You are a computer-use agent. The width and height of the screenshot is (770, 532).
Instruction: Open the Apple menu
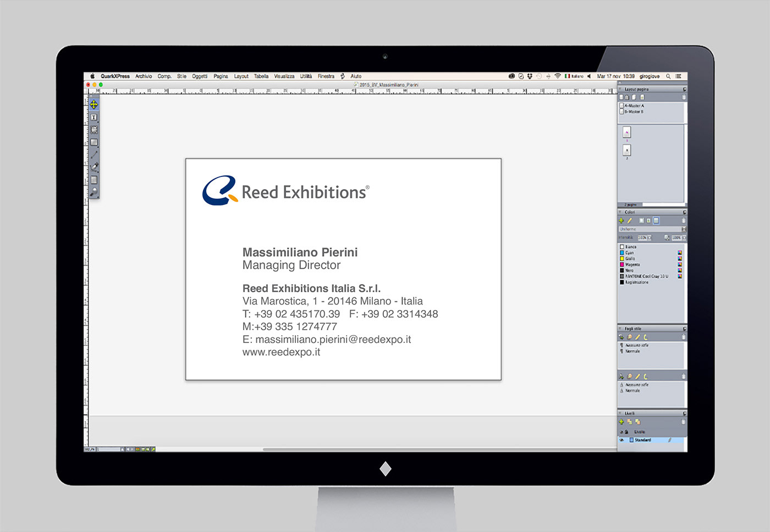tap(92, 76)
